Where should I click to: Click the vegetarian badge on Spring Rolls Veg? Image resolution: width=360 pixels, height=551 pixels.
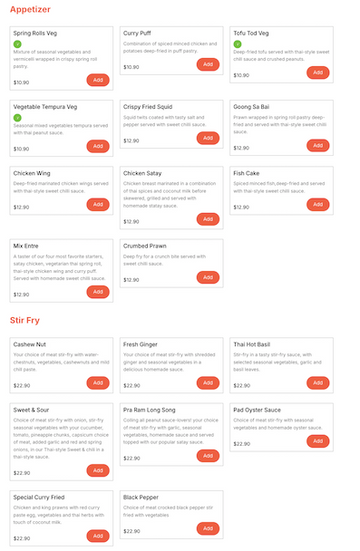point(17,44)
